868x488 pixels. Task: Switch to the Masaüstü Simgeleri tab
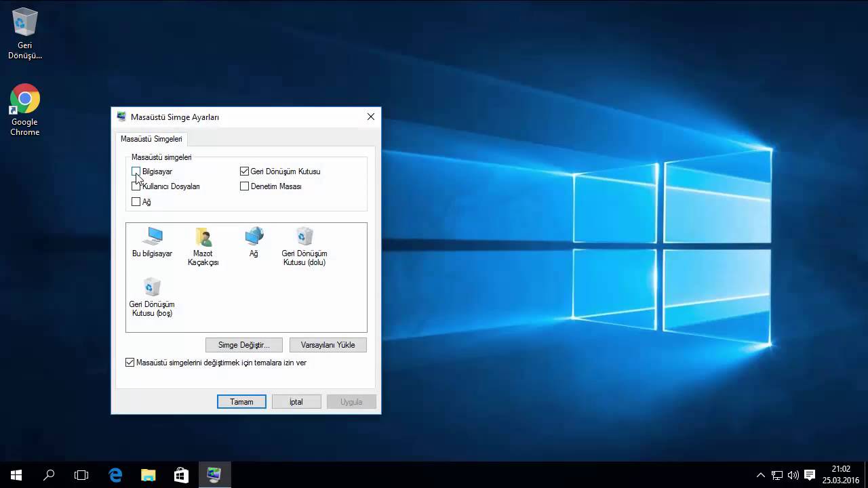(x=151, y=138)
